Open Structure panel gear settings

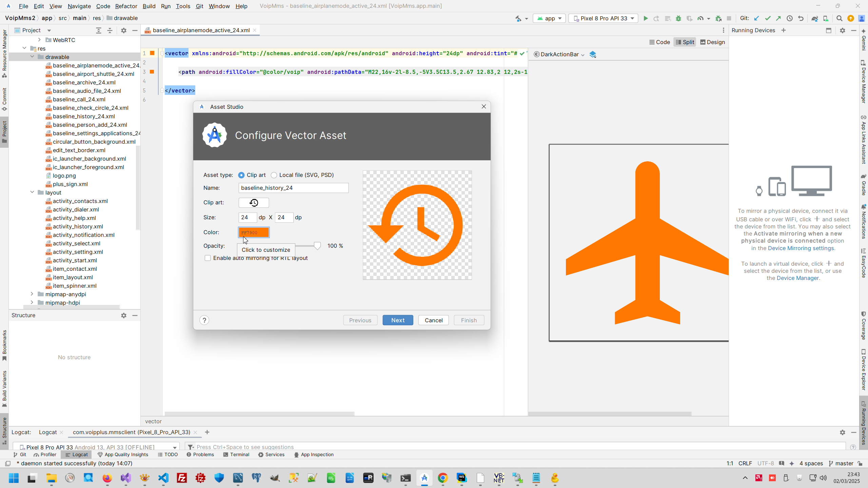coord(124,316)
